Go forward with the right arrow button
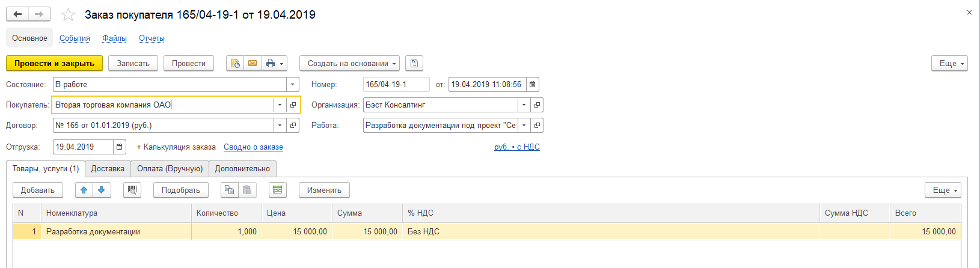Viewport: 980px width, 268px height. click(x=39, y=14)
